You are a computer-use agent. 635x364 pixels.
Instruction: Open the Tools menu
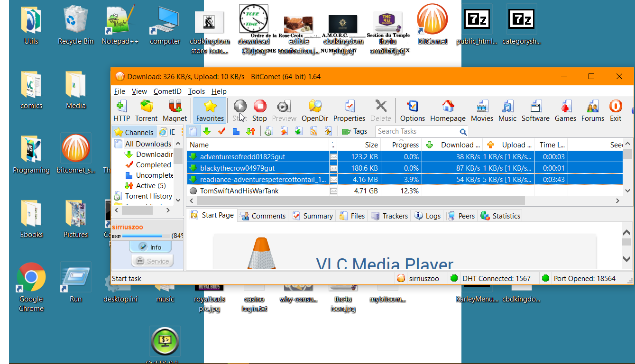click(196, 91)
